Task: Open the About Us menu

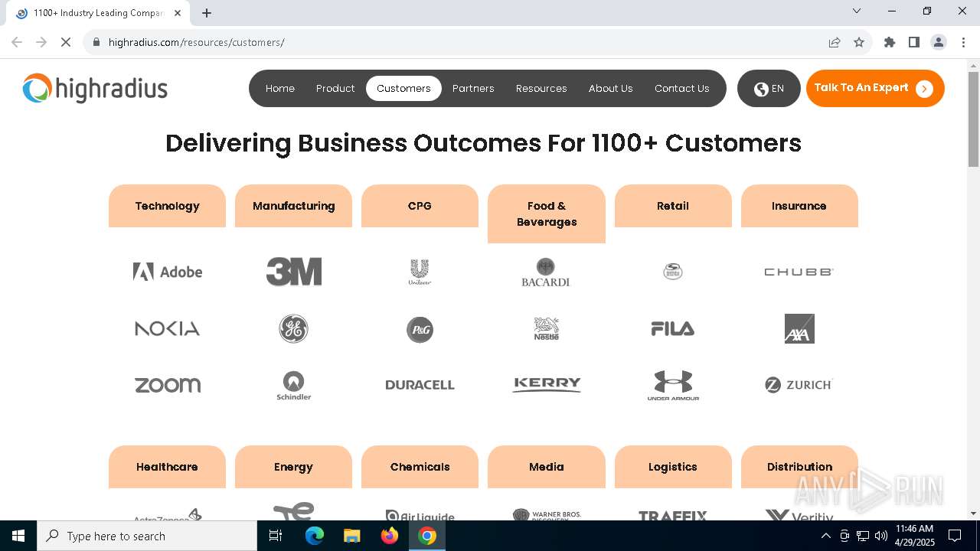Action: pyautogui.click(x=611, y=89)
